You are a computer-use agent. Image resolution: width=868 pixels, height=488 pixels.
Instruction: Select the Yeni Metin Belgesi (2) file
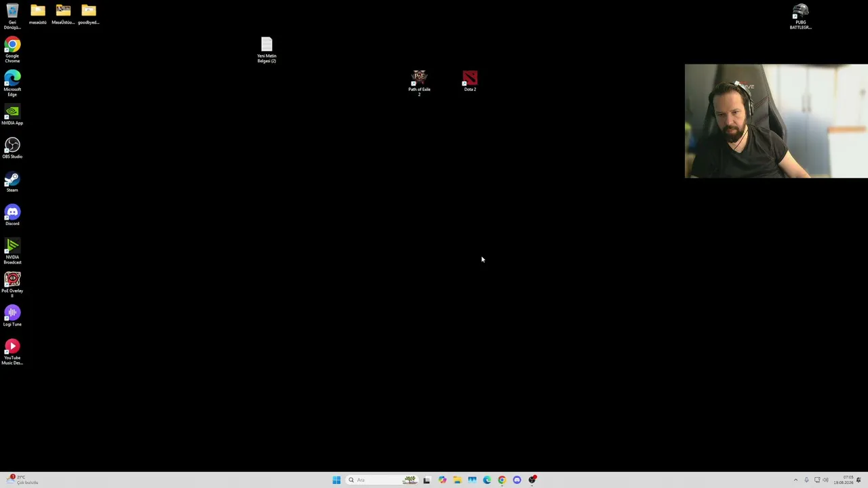pyautogui.click(x=267, y=50)
